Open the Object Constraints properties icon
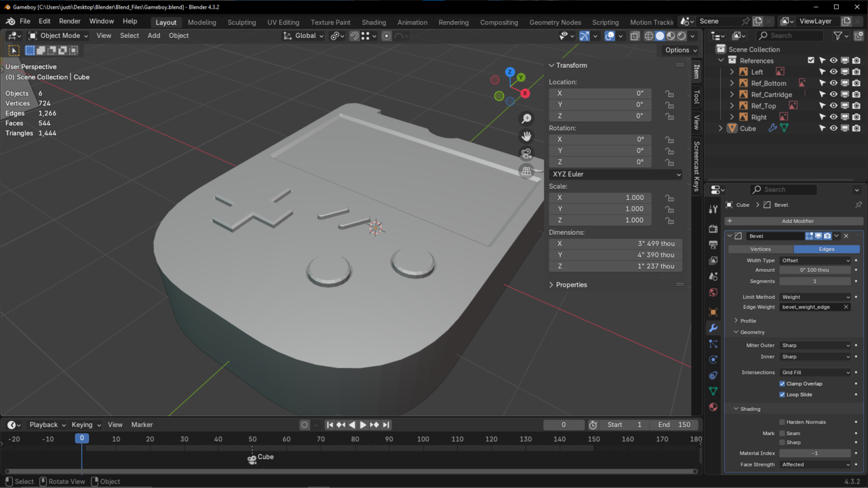Screen dimensions: 868x488 tap(713, 375)
